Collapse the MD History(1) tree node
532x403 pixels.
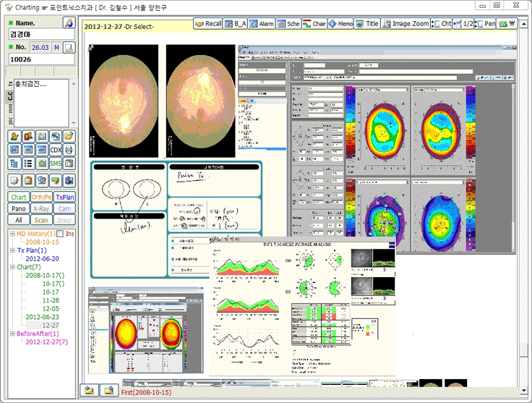point(12,234)
